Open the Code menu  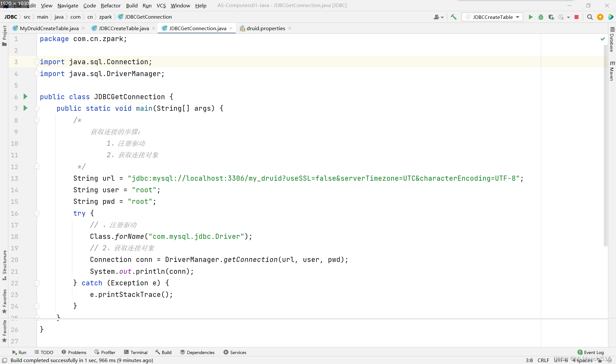pyautogui.click(x=90, y=5)
